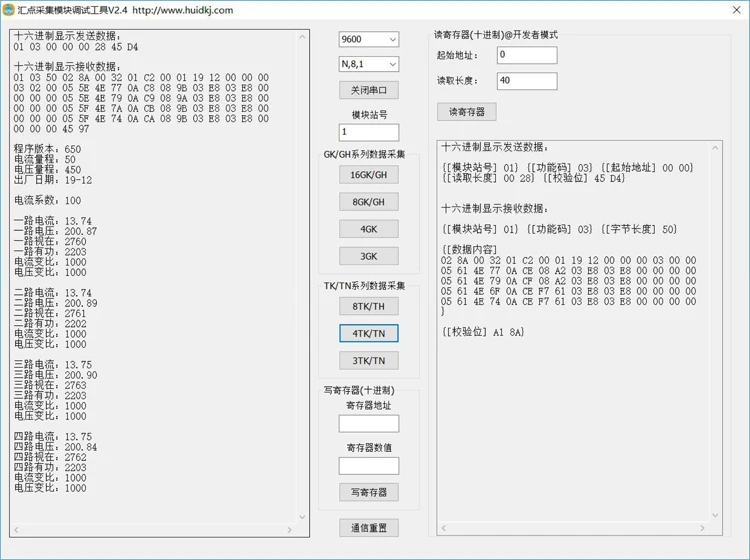The height and width of the screenshot is (560, 750).
Task: Click the 四路电压: 200.84 line
Action: coord(55,447)
